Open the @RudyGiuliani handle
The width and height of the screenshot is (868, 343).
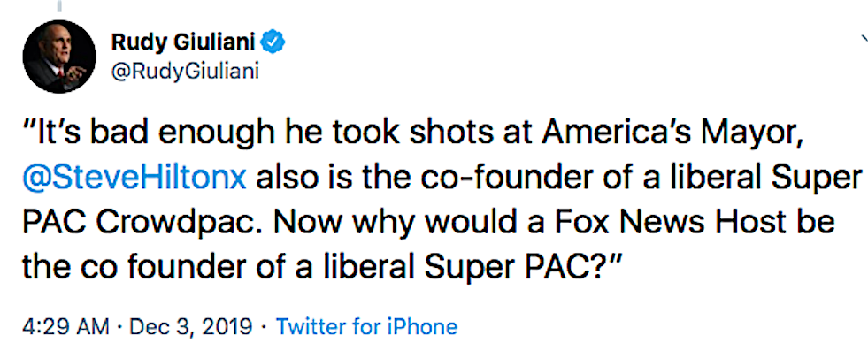tap(186, 72)
